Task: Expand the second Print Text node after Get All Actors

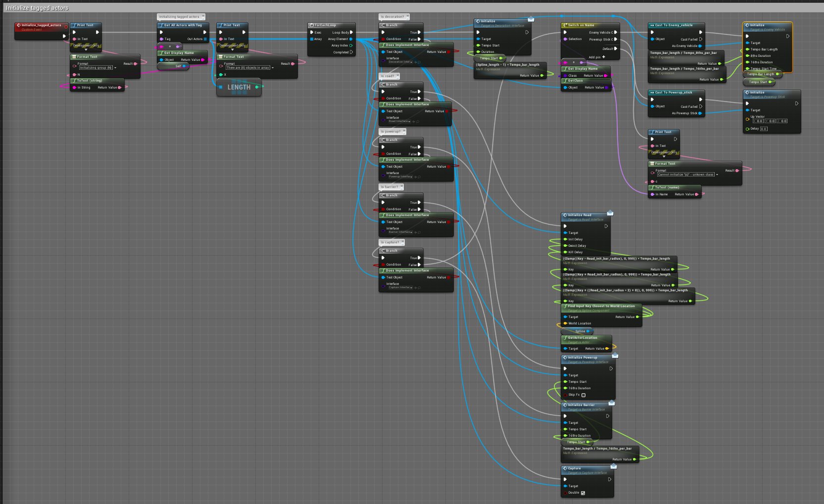Action: (x=232, y=49)
